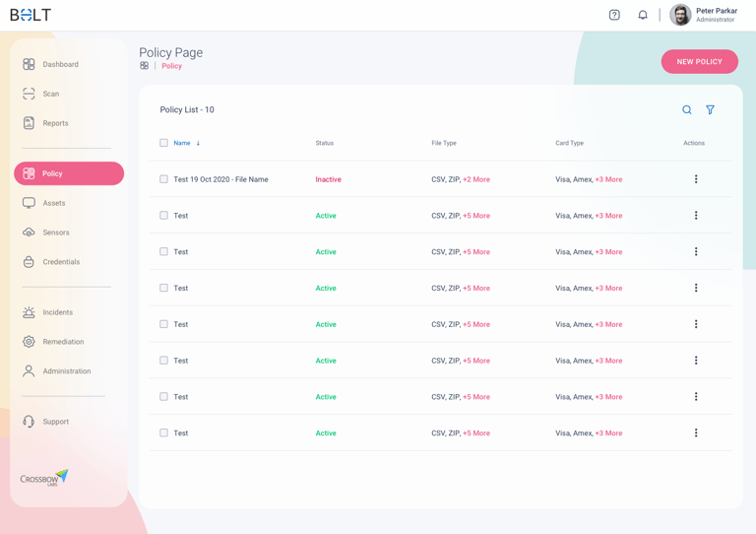
Task: Open Credentials in the sidebar
Action: [61, 262]
